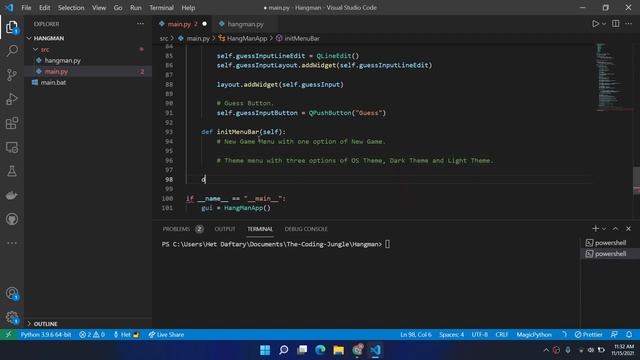Open the Source Control view icon
This screenshot has height=360, width=640.
pyautogui.click(x=12, y=75)
